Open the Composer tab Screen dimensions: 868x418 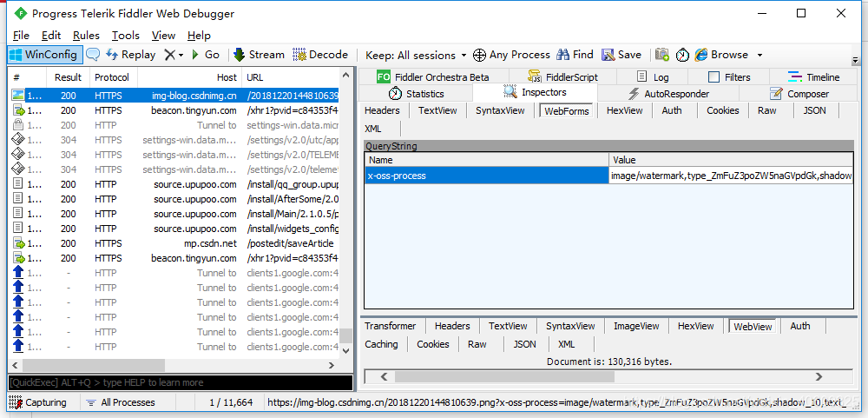(800, 93)
